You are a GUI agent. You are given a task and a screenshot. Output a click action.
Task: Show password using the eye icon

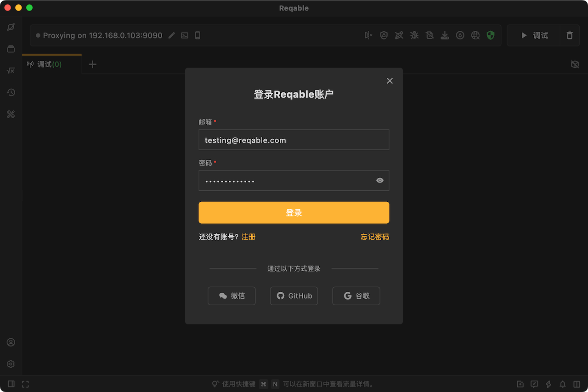(x=380, y=181)
